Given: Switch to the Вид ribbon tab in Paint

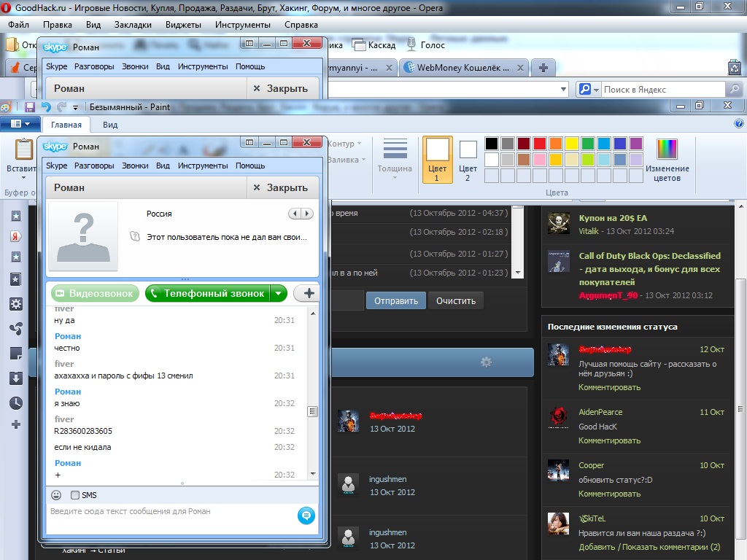Looking at the screenshot, I should [x=110, y=125].
